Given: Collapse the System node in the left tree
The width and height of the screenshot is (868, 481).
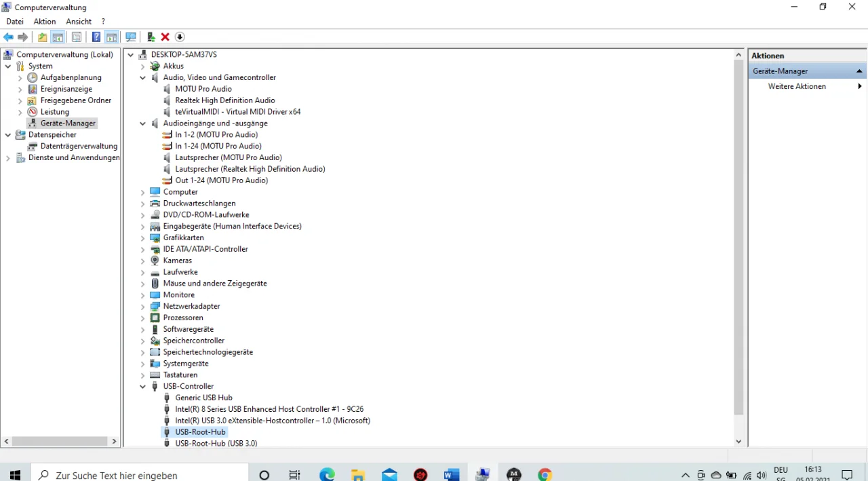Looking at the screenshot, I should click(8, 66).
